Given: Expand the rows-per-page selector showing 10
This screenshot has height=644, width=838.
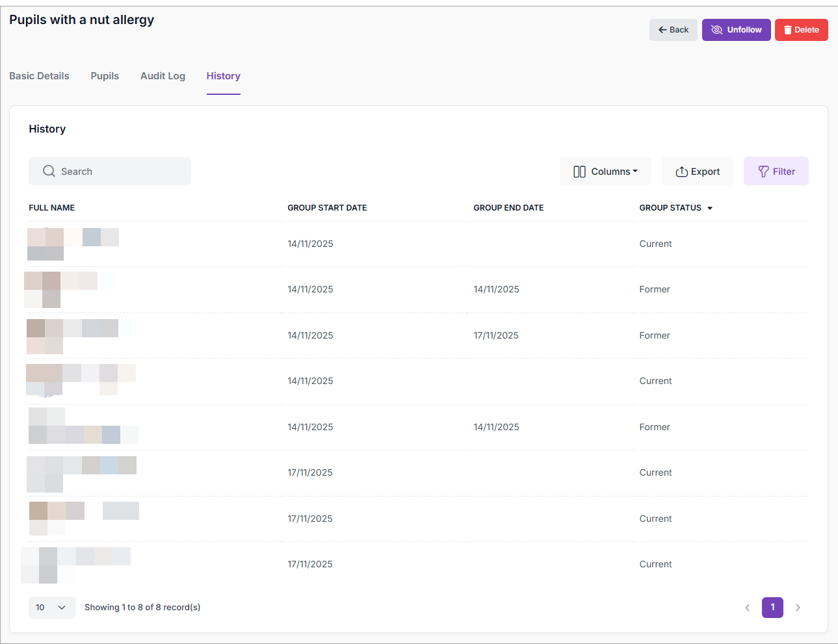Looking at the screenshot, I should click(52, 608).
